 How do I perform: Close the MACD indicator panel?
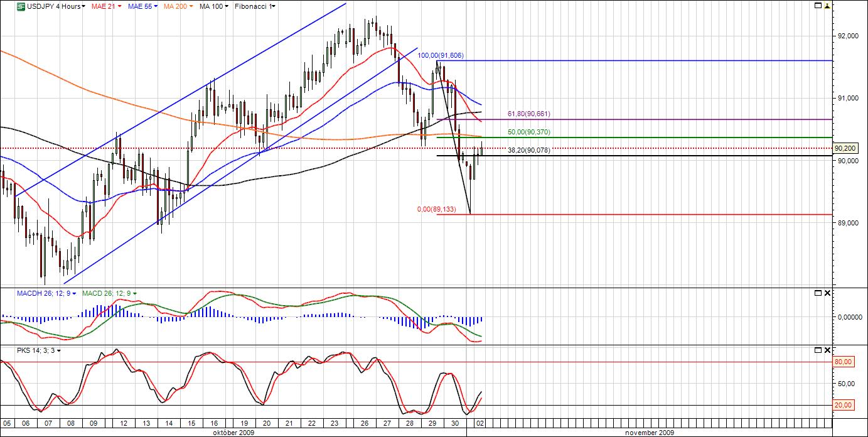827,293
